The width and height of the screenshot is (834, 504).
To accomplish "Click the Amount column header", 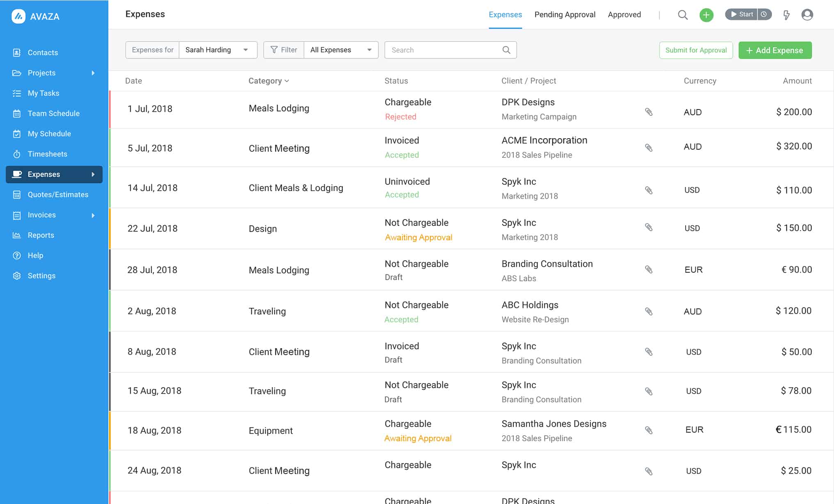I will point(797,81).
